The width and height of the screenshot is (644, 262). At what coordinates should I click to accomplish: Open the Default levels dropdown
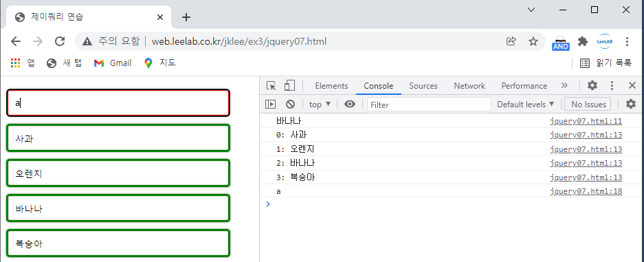pos(525,105)
